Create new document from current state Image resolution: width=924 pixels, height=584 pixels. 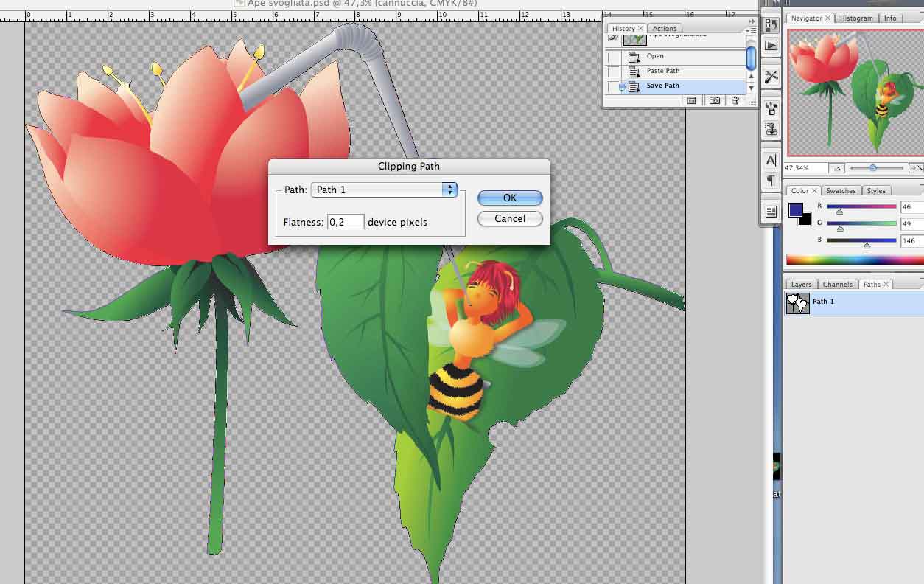point(692,100)
